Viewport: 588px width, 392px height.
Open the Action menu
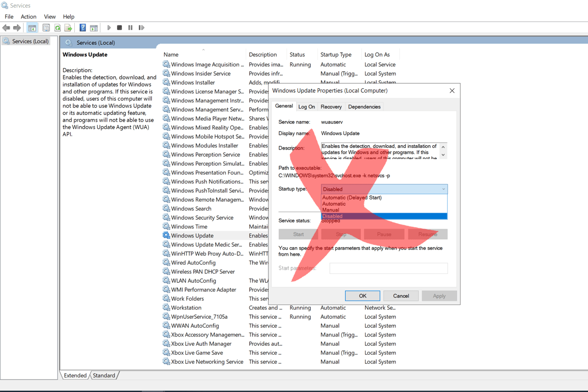(29, 17)
